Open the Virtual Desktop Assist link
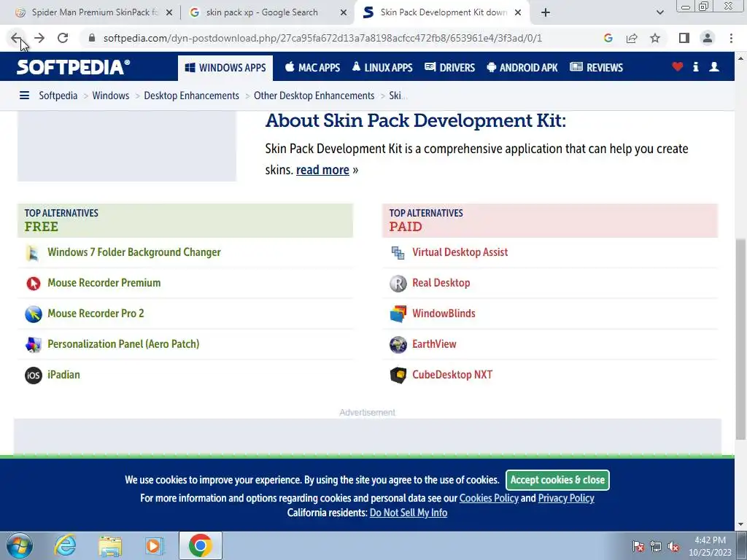 click(460, 252)
